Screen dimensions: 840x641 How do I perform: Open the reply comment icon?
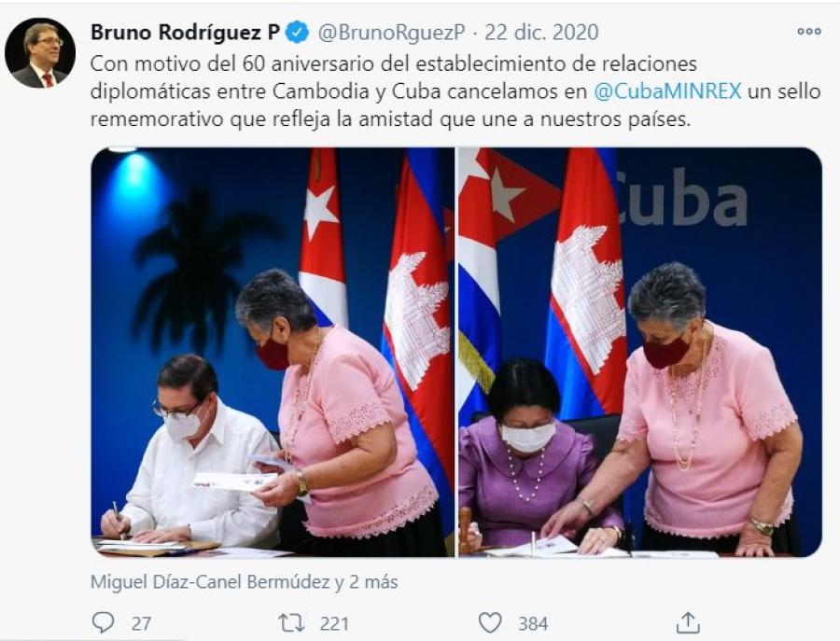103,622
